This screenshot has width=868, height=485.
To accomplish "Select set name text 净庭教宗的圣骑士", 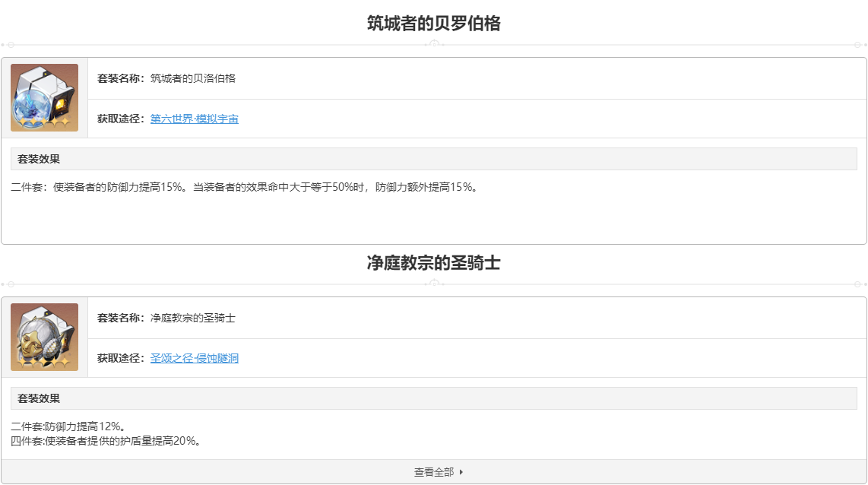I will pos(192,319).
